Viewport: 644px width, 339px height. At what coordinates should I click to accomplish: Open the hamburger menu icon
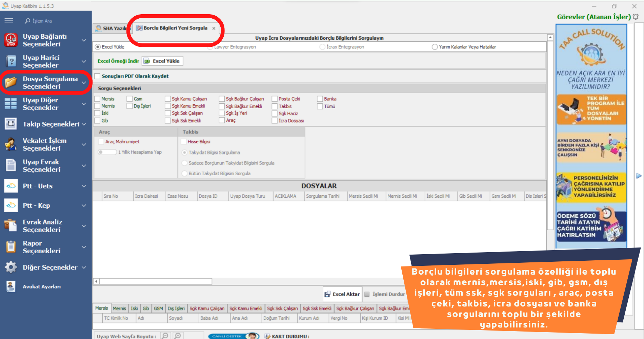[x=9, y=21]
